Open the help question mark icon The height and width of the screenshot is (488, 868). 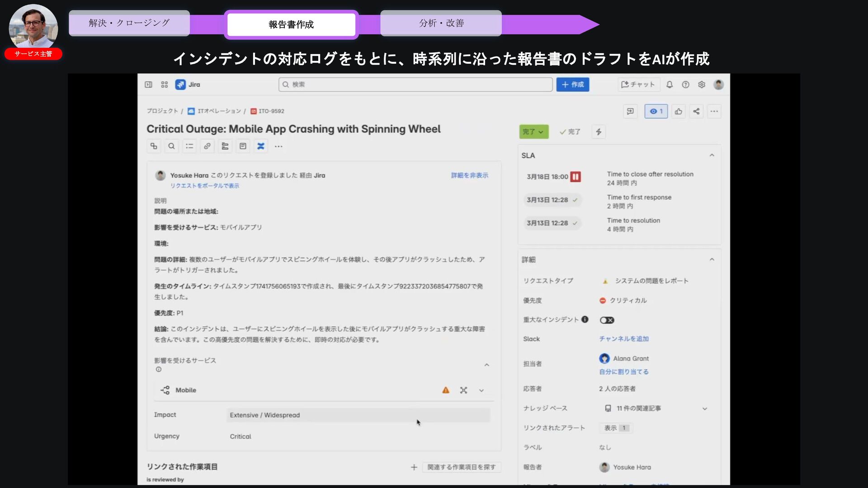685,84
